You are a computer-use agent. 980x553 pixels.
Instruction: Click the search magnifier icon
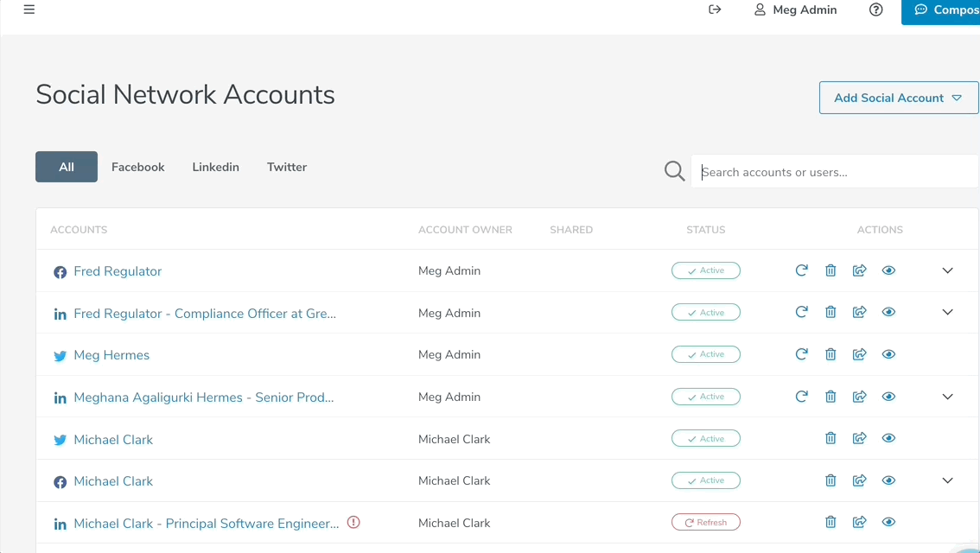click(674, 171)
